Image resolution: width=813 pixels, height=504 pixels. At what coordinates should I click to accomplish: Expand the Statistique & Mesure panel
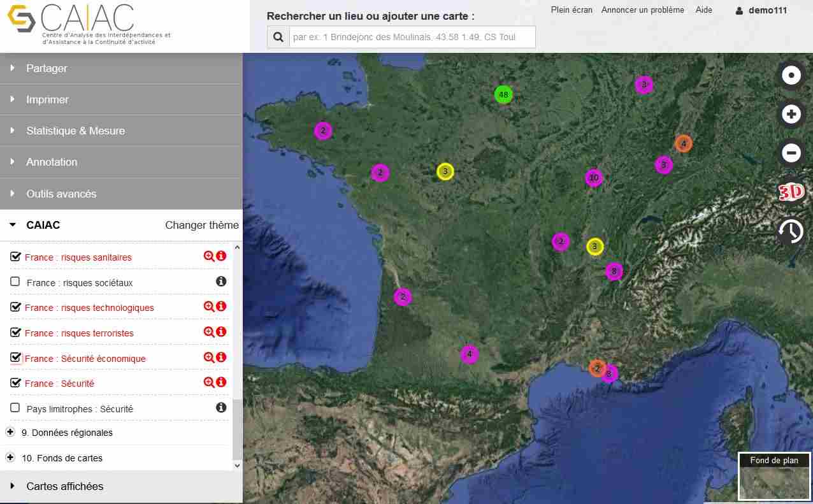75,131
